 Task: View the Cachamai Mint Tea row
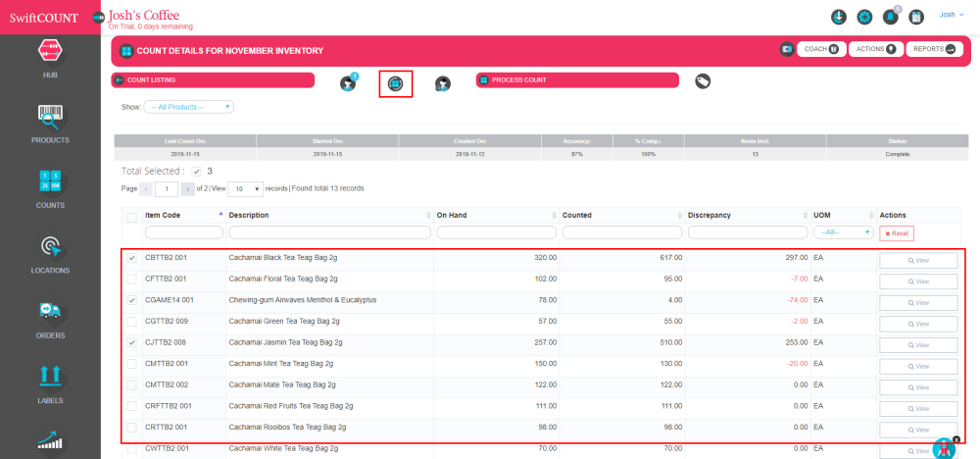click(x=918, y=367)
